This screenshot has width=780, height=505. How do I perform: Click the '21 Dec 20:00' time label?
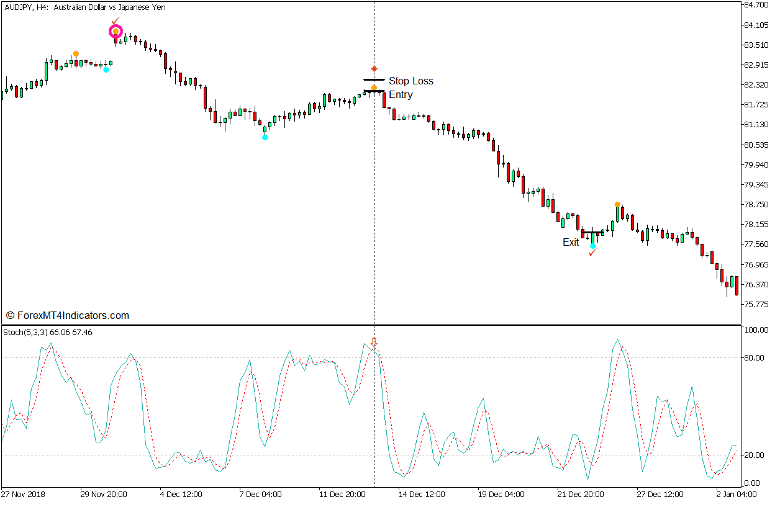click(581, 494)
